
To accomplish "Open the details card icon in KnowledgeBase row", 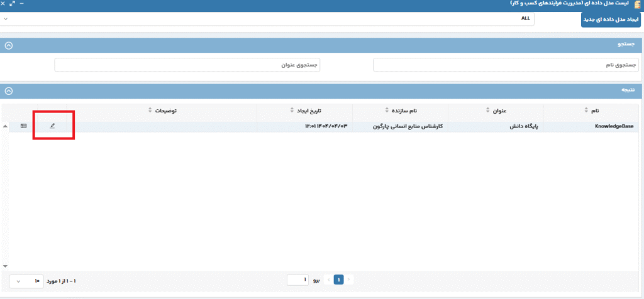I will pyautogui.click(x=24, y=126).
